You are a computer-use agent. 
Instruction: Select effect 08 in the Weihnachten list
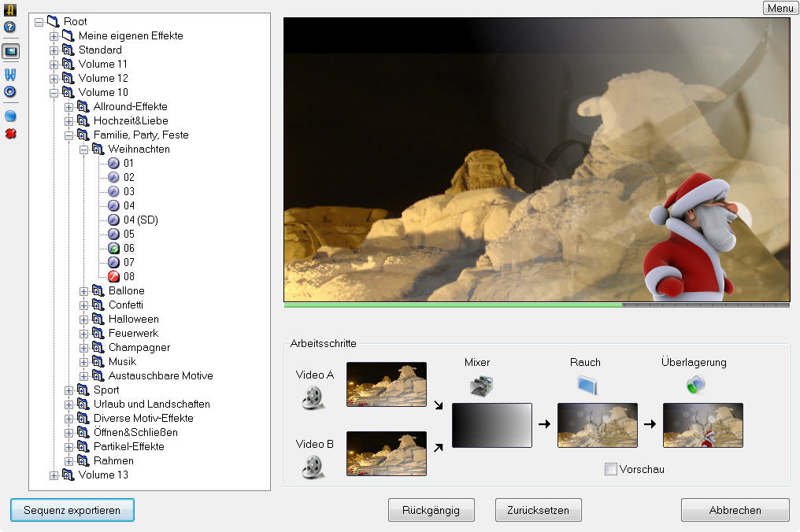[128, 277]
